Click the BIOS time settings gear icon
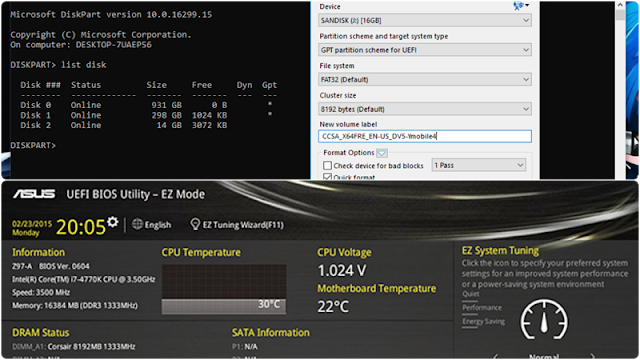The height and width of the screenshot is (360, 640). click(113, 222)
